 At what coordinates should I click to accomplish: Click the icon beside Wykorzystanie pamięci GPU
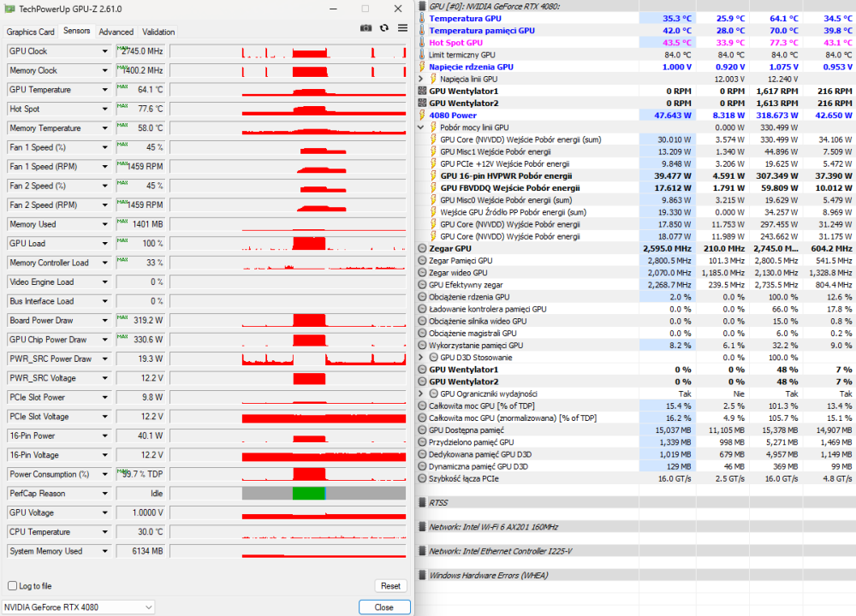[422, 346]
